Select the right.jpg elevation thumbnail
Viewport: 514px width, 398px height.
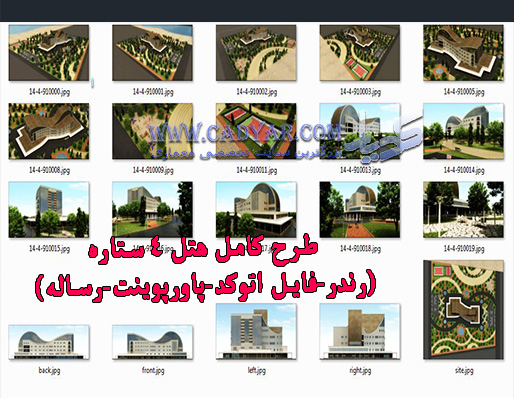coord(360,331)
